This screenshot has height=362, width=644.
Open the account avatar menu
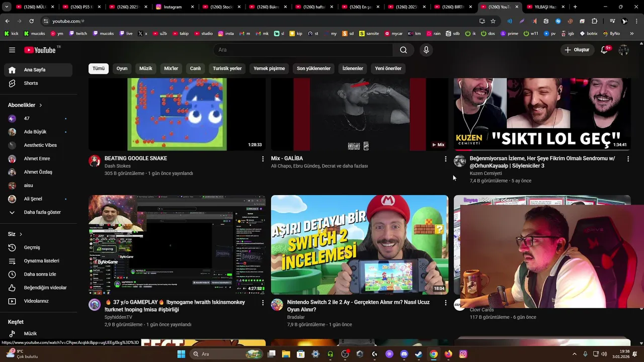click(624, 50)
